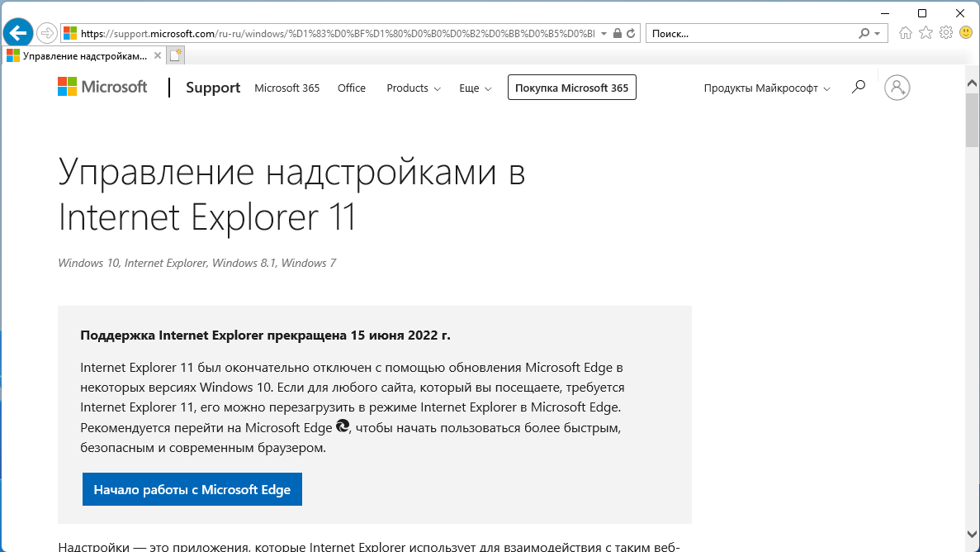
Task: Open the Tools gear icon
Action: point(946,32)
